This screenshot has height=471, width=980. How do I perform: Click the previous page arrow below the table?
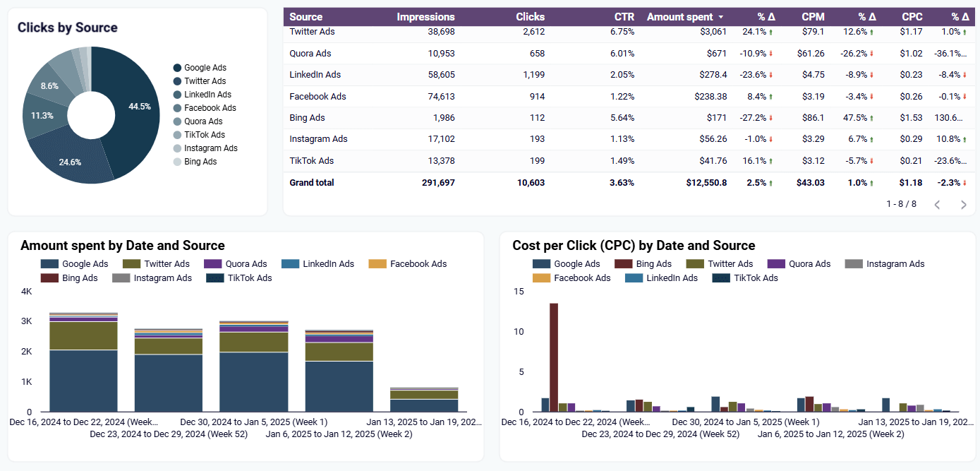(x=937, y=204)
